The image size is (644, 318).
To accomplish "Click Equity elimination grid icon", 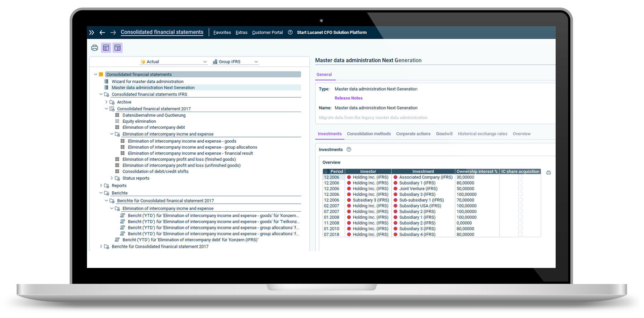I will coord(117,121).
